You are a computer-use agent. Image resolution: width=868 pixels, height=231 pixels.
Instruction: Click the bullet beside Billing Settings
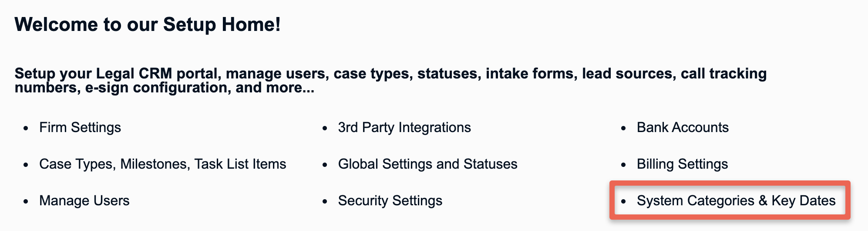coord(624,165)
